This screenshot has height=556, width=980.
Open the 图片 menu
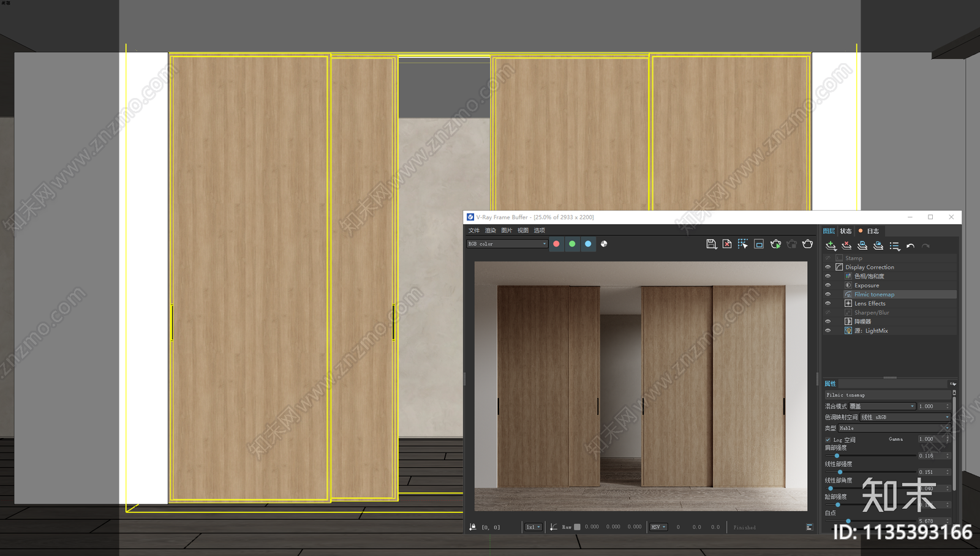(x=507, y=231)
